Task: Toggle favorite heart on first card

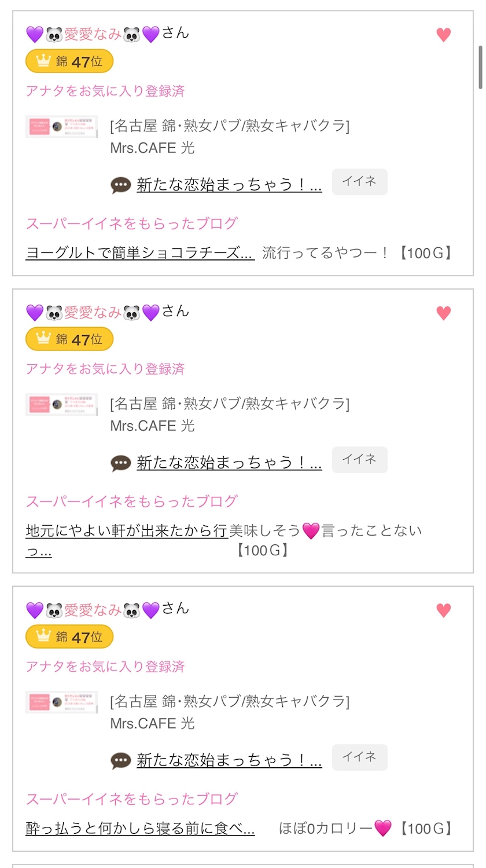Action: coord(443,35)
